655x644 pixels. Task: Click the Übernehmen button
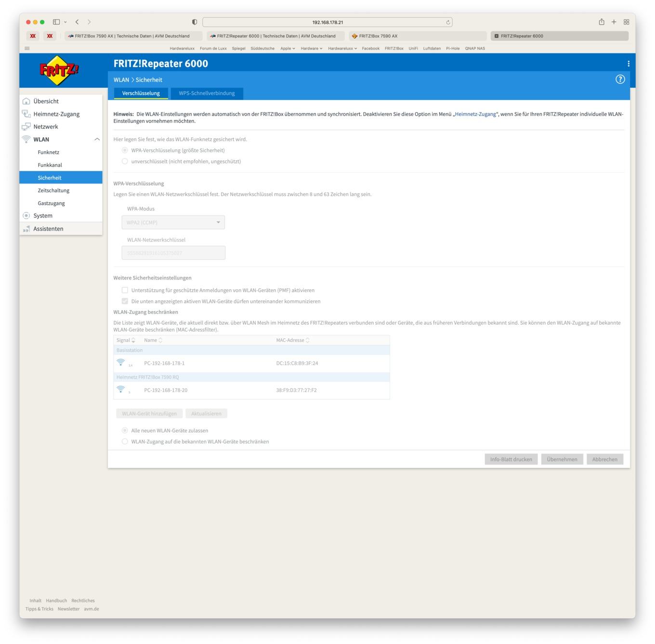tap(562, 459)
